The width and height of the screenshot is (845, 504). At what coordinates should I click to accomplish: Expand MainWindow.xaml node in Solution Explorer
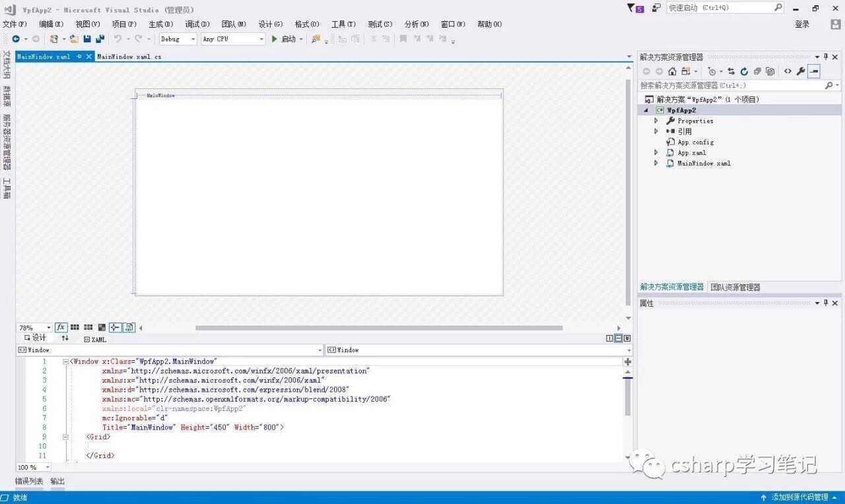(x=656, y=163)
